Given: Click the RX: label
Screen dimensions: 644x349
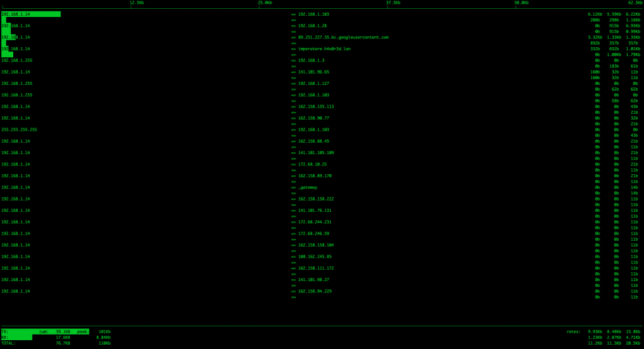Looking at the screenshot, I should (4, 338).
